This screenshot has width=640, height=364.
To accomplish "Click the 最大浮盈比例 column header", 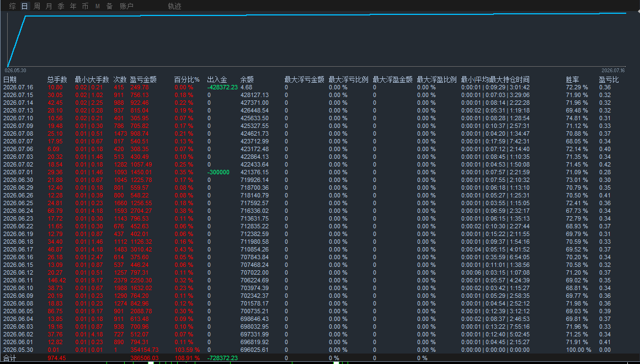I will pos(437,79).
